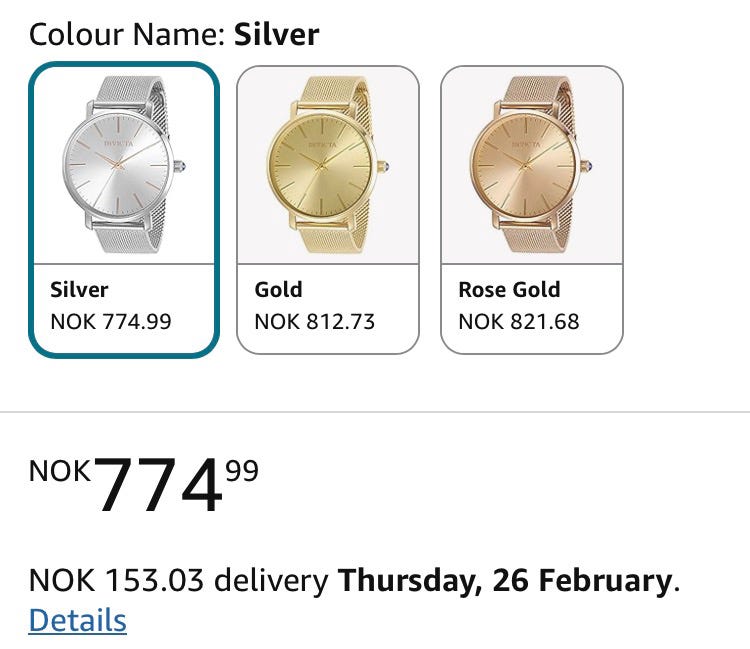Click the NOK 821.68 price under Rose Gold
The width and height of the screenshot is (750, 649).
coord(519,322)
